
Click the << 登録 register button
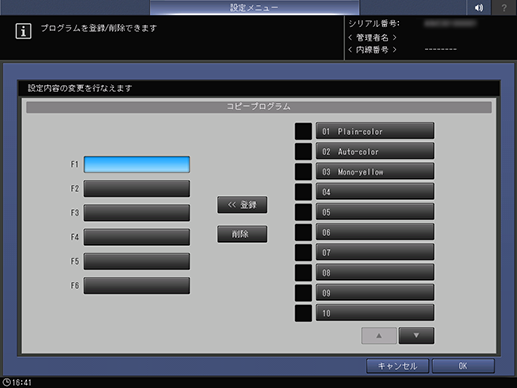[x=242, y=205]
